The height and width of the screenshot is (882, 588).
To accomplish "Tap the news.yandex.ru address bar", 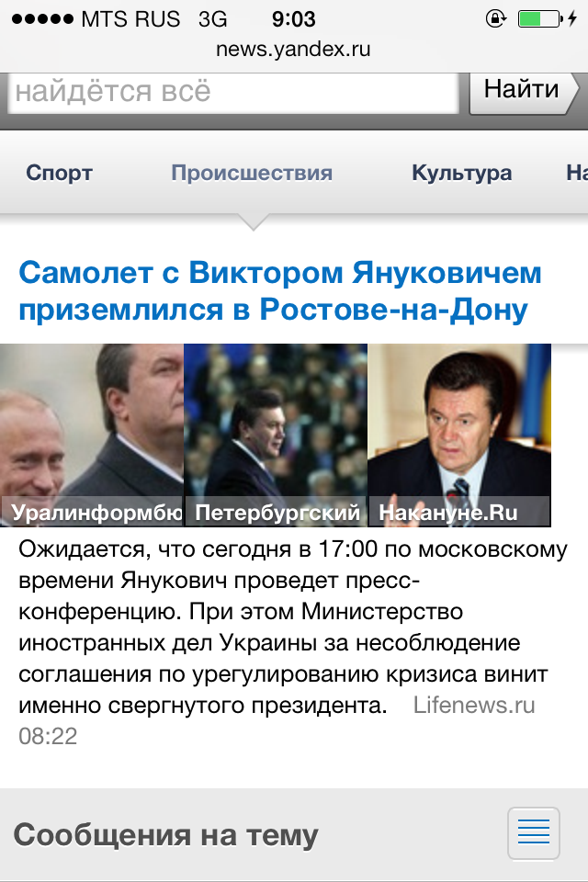I will click(x=293, y=49).
